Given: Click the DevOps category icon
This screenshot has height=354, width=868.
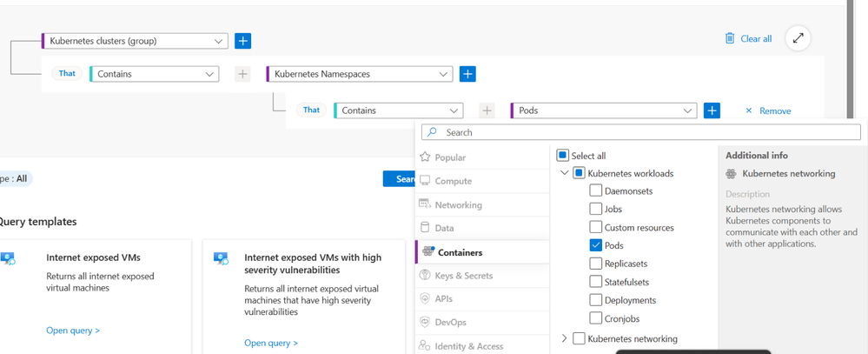Looking at the screenshot, I should click(425, 322).
